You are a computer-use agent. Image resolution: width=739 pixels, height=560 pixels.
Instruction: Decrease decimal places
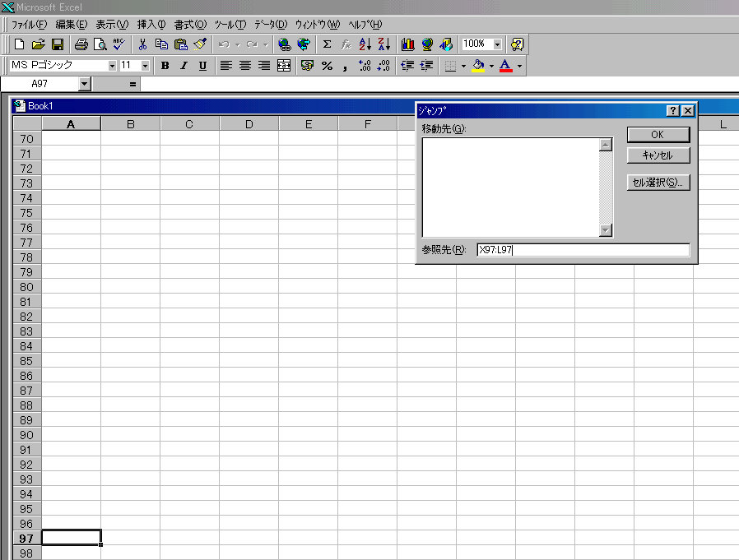tap(384, 66)
